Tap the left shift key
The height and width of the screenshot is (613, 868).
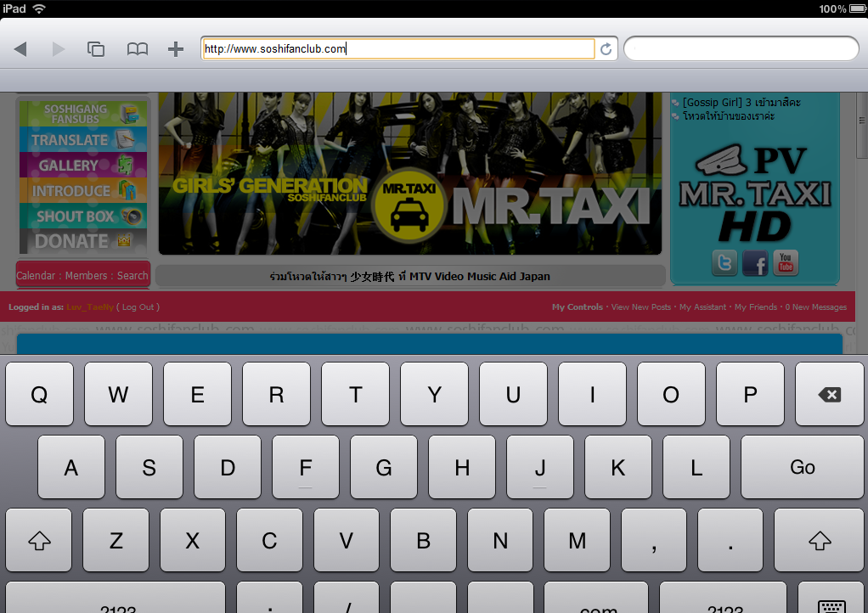coord(39,540)
